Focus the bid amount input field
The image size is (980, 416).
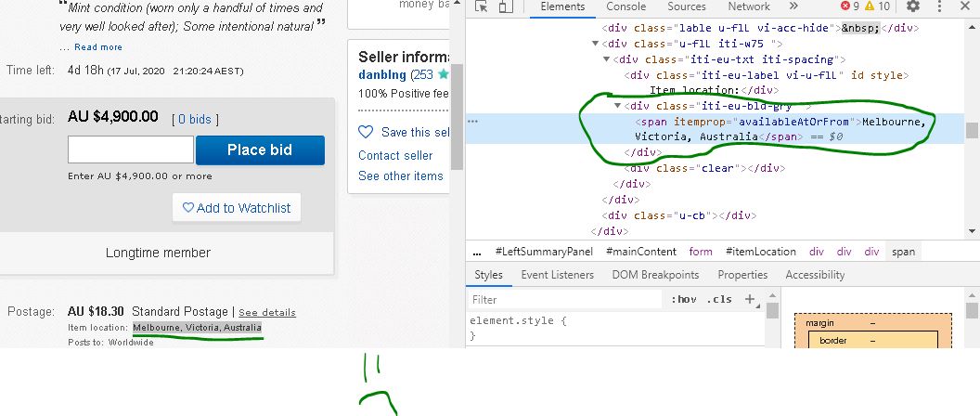click(131, 150)
